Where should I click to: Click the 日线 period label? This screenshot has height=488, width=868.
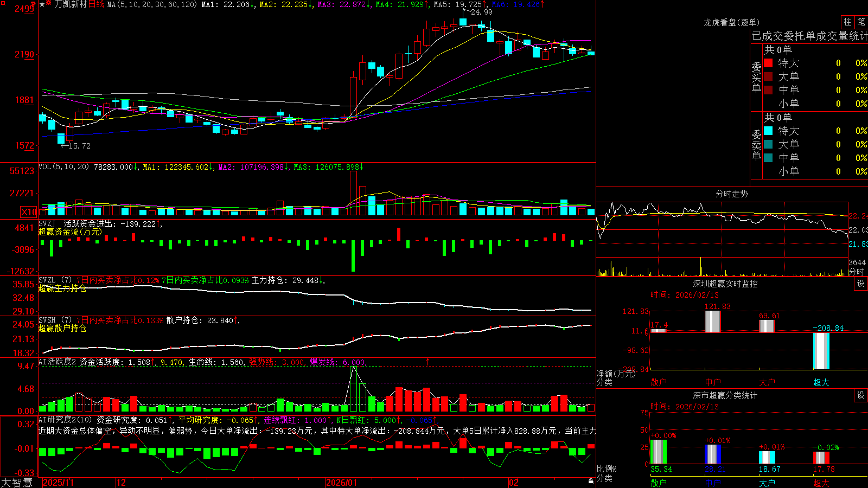[96, 4]
